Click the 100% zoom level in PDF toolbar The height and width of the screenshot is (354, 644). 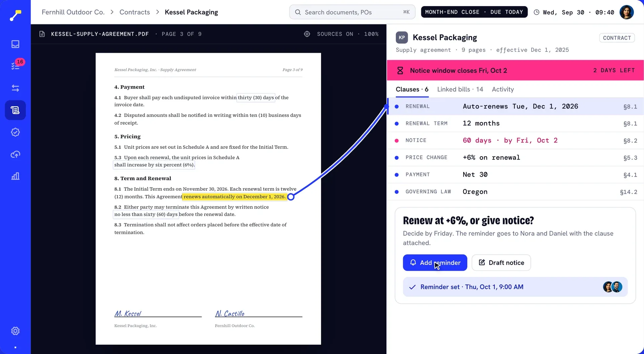click(371, 34)
